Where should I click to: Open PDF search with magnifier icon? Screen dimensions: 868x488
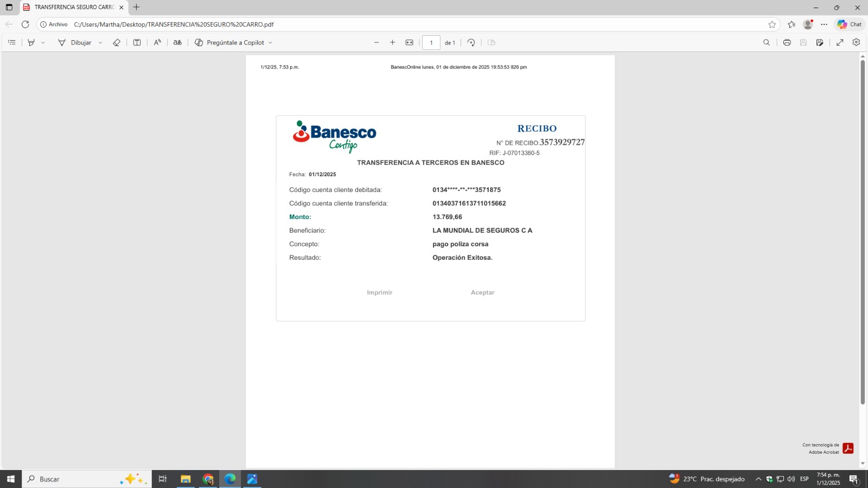pyautogui.click(x=767, y=42)
